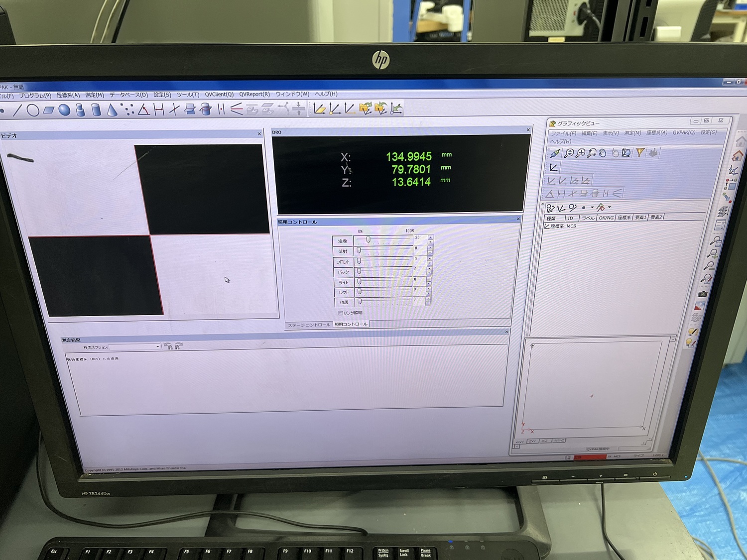Choose the Sphere measurement tool
Screen dimensions: 747x560
click(64, 110)
